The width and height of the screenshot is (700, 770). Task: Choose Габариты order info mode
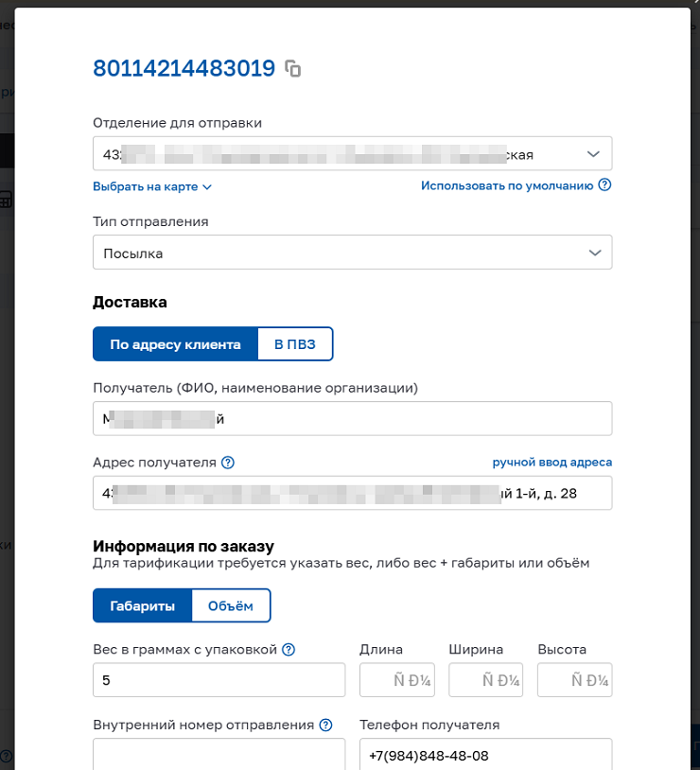click(142, 606)
